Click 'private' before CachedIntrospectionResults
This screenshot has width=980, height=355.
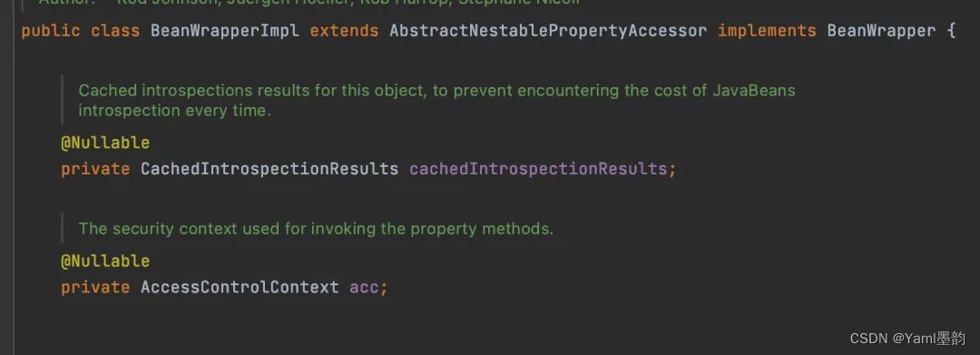click(95, 169)
